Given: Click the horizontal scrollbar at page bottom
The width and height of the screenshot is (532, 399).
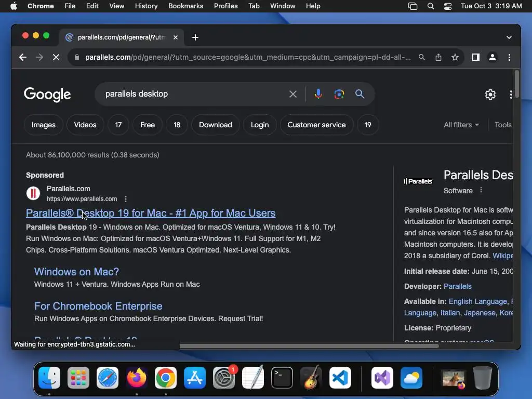Looking at the screenshot, I should pos(309,346).
